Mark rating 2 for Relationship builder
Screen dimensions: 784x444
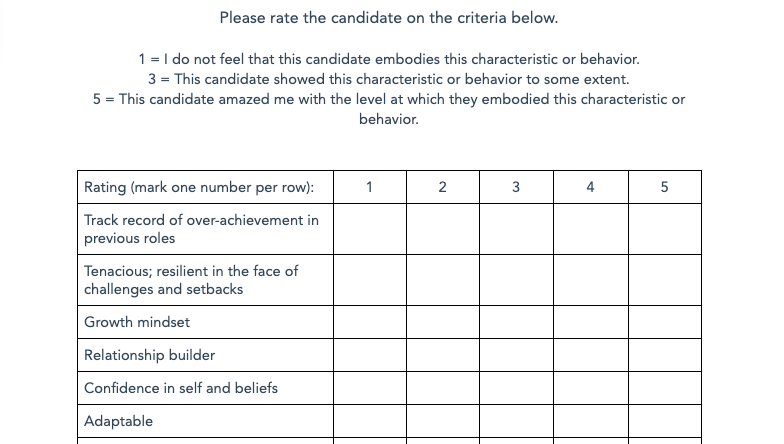pos(443,355)
